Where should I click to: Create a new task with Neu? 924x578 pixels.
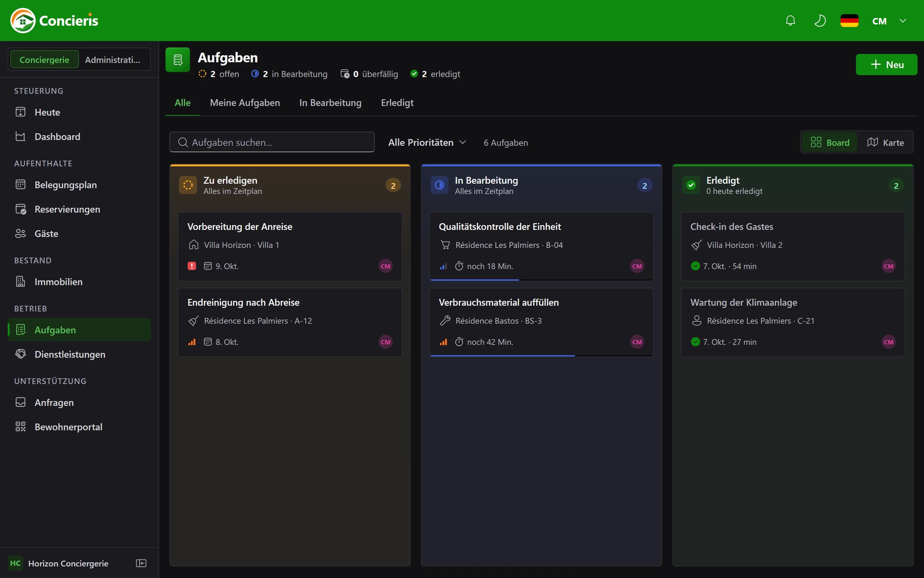886,65
